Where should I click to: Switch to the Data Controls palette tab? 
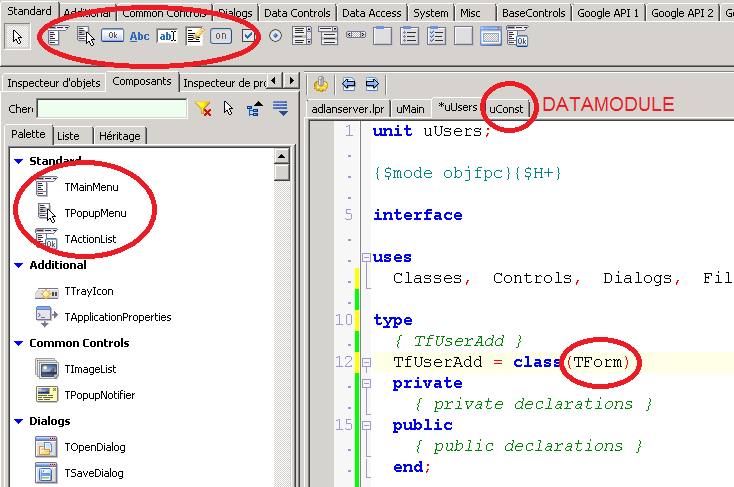[x=297, y=13]
